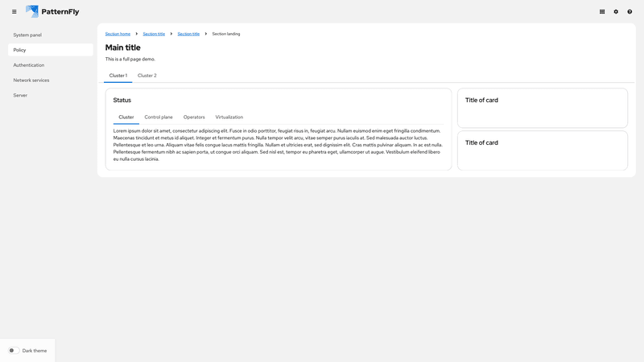
Task: Open the application launcher grid icon
Action: (602, 11)
